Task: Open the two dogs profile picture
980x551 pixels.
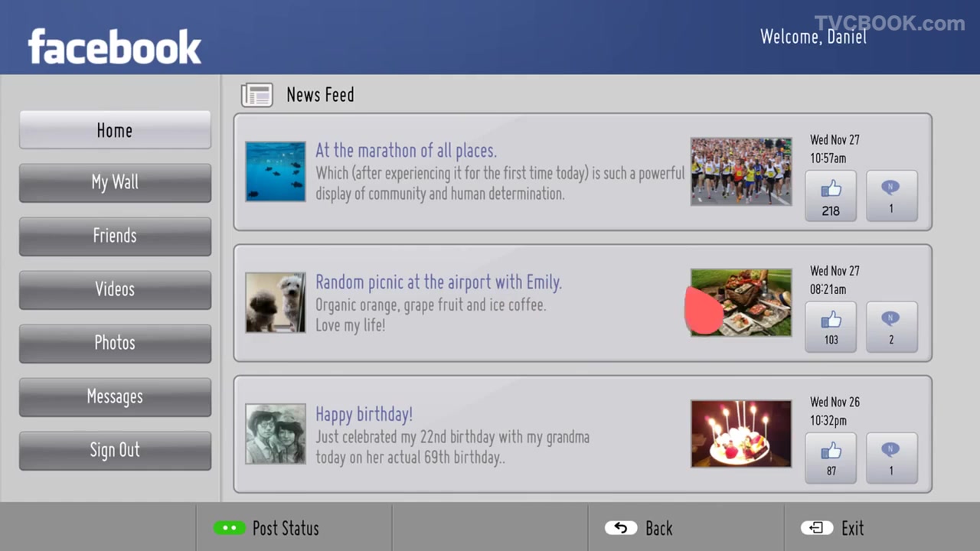Action: tap(276, 302)
